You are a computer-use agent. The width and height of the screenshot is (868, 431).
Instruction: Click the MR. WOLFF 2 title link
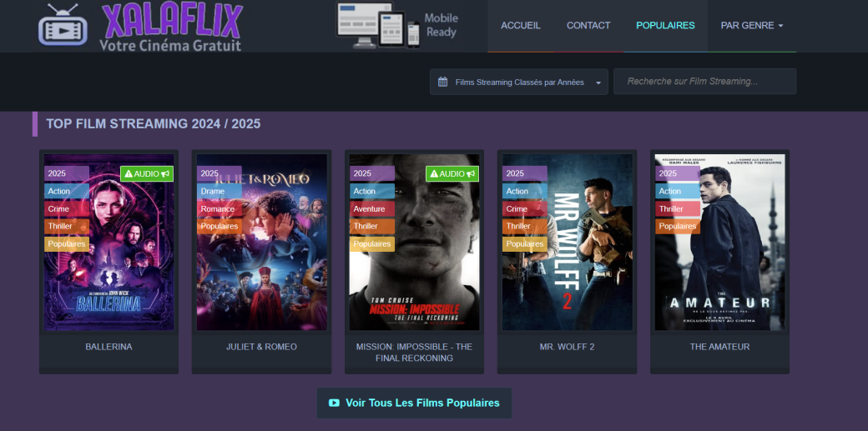pyautogui.click(x=568, y=347)
